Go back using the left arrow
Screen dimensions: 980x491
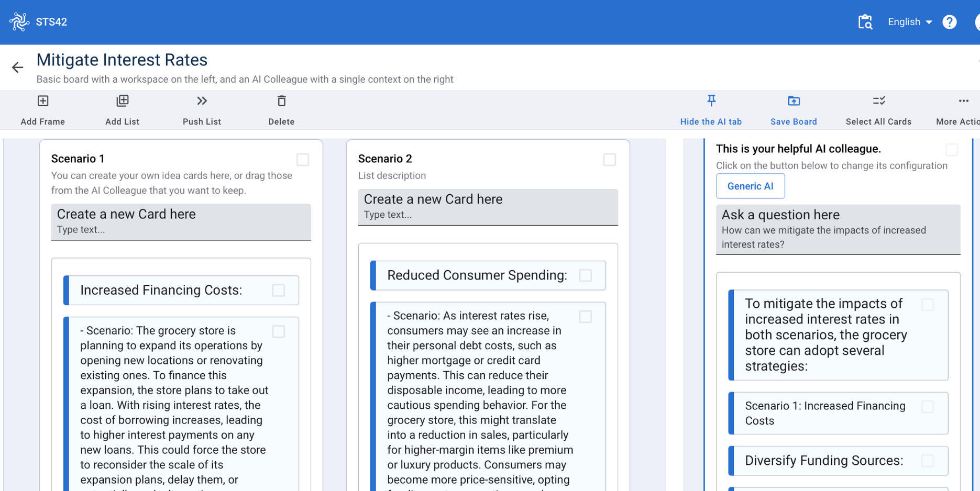(x=17, y=68)
